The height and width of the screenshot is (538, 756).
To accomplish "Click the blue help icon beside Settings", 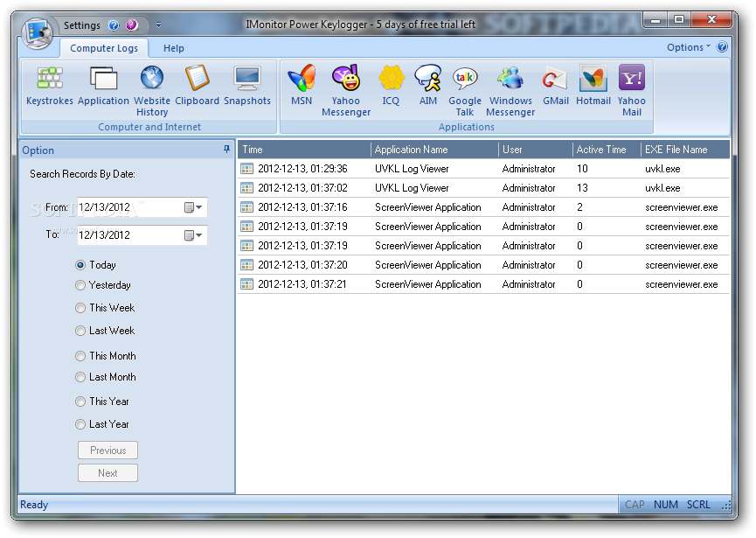I will pos(114,25).
